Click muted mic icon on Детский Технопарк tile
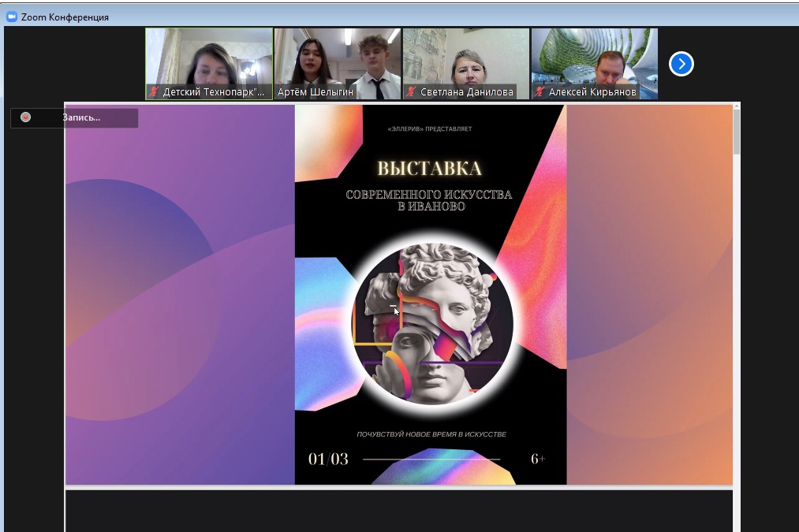Screen dimensions: 799x532 tap(154, 92)
